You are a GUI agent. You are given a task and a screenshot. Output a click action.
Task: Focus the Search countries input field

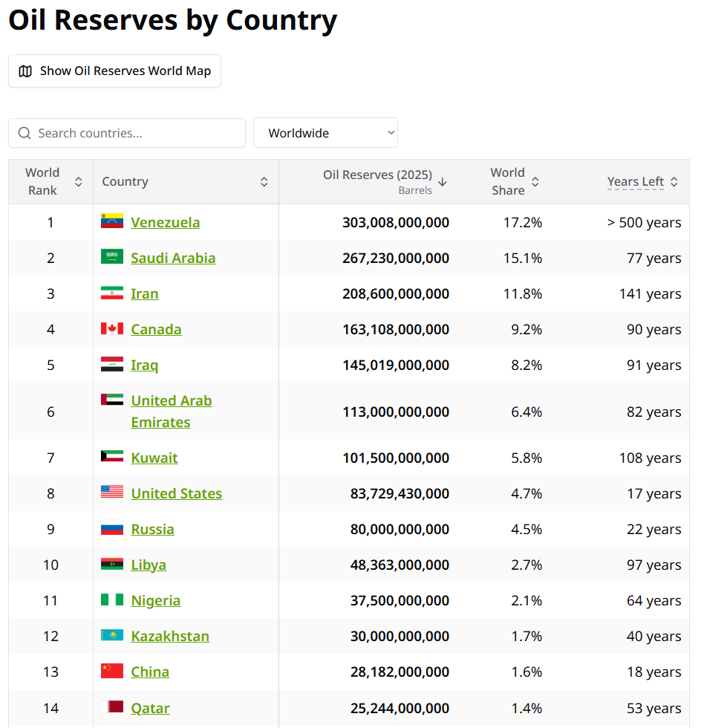(127, 133)
